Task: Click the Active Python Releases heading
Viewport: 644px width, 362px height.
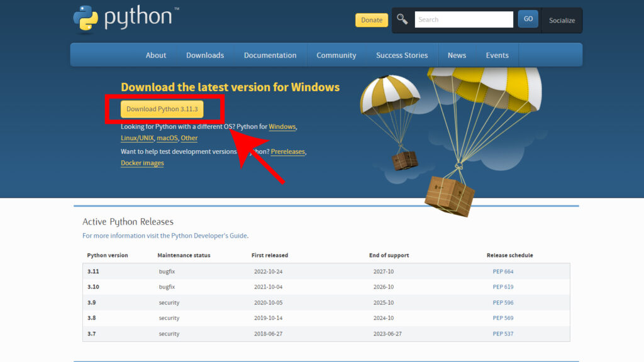Action: click(x=128, y=222)
